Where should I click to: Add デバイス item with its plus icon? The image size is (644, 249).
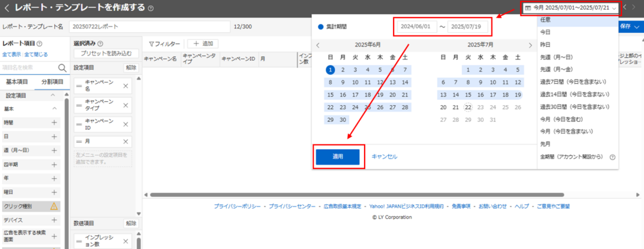click(54, 220)
